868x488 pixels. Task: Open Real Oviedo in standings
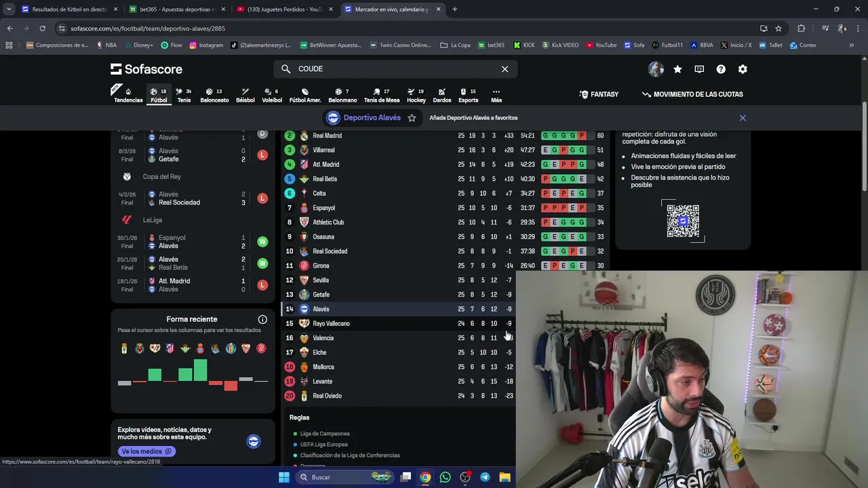click(327, 396)
